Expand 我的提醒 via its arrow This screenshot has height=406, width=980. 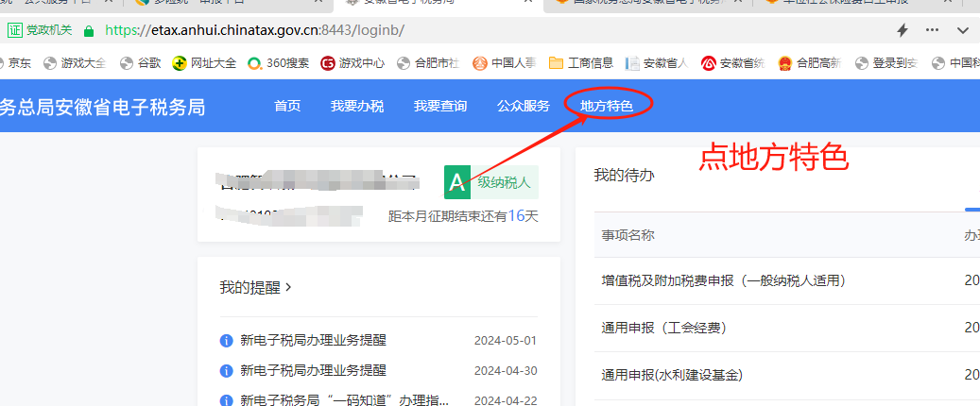click(288, 287)
